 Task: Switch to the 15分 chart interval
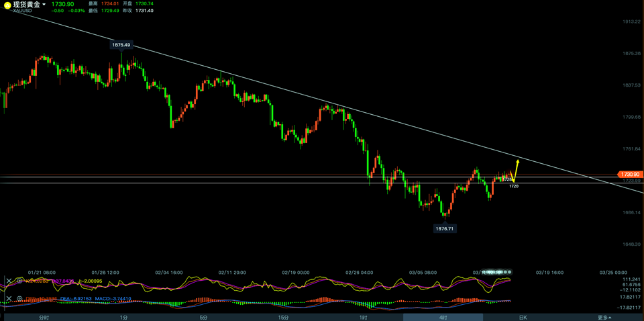(283, 317)
